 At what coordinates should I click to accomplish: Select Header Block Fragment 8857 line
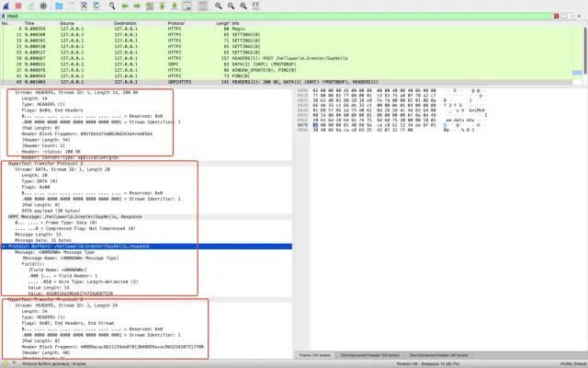pos(87,133)
